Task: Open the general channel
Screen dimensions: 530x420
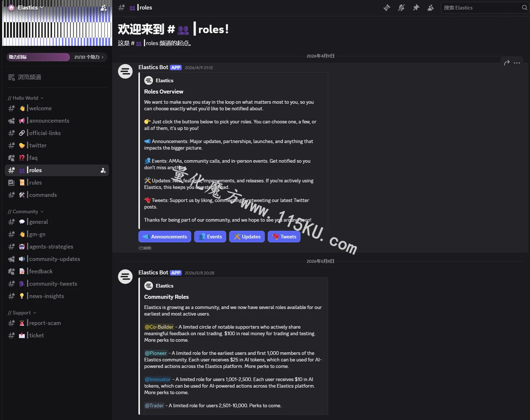Action: coord(57,222)
